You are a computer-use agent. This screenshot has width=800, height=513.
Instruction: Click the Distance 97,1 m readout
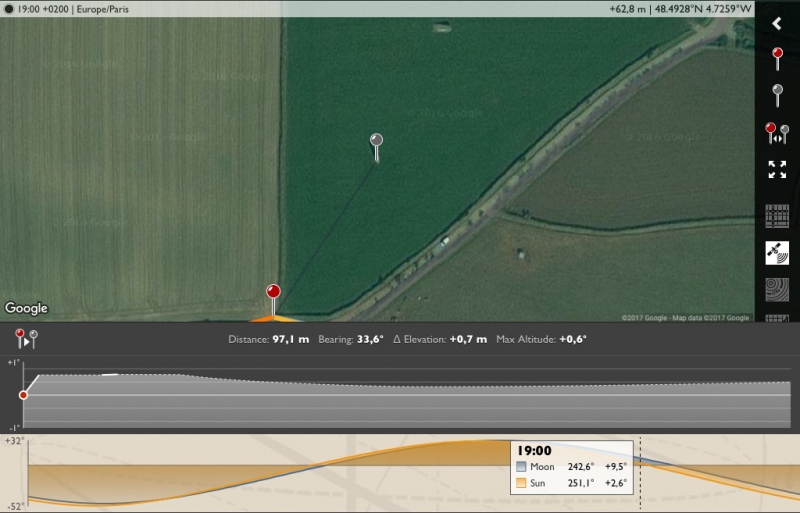coord(268,339)
